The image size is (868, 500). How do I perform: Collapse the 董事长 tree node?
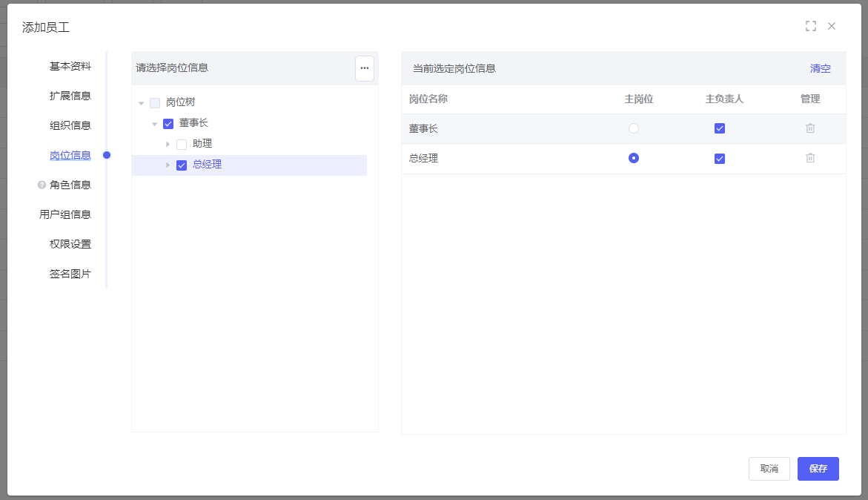154,124
